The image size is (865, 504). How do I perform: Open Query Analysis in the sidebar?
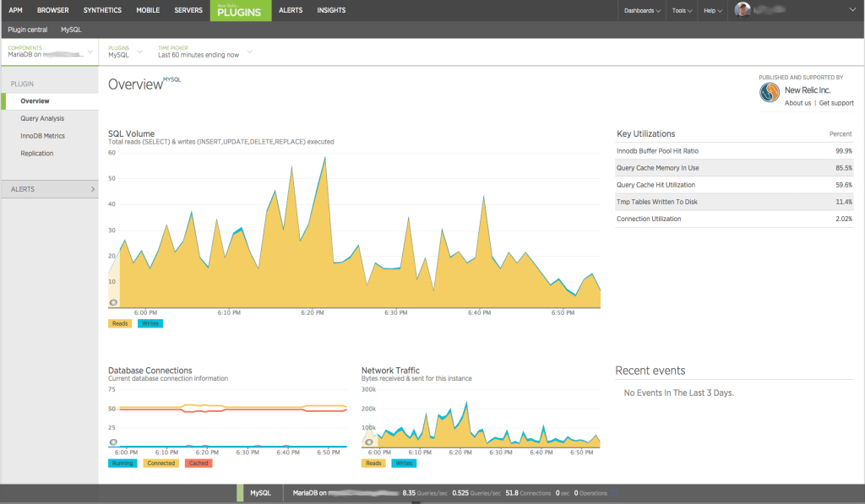(42, 118)
